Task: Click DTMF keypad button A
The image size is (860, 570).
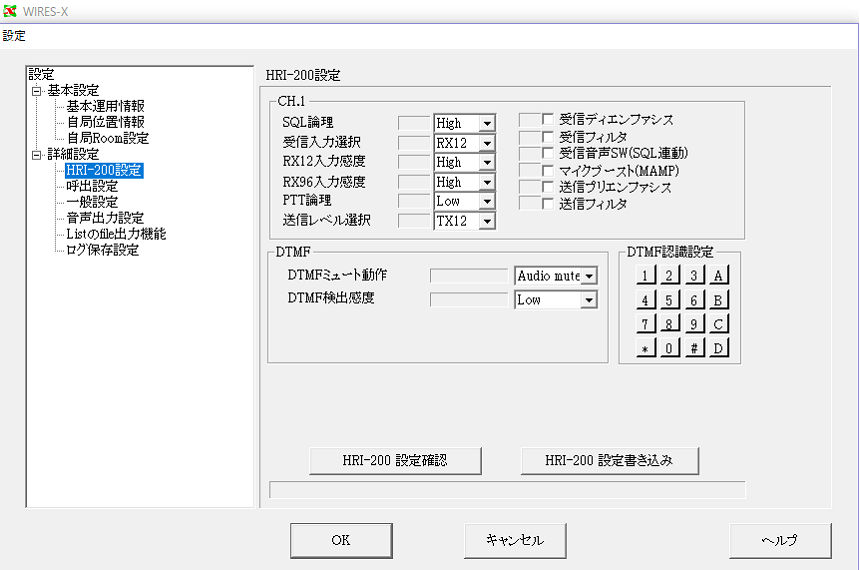Action: click(718, 275)
